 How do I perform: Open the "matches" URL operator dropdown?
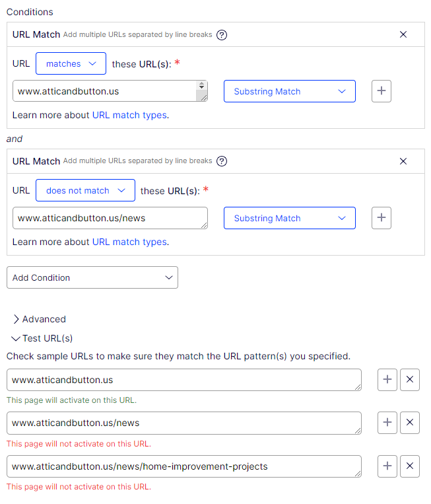tap(71, 63)
